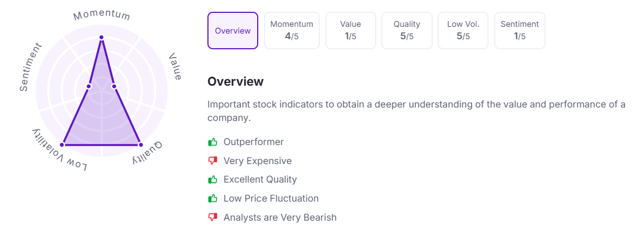Open the Quality 5/5 tab
The width and height of the screenshot is (644, 252).
point(406,30)
